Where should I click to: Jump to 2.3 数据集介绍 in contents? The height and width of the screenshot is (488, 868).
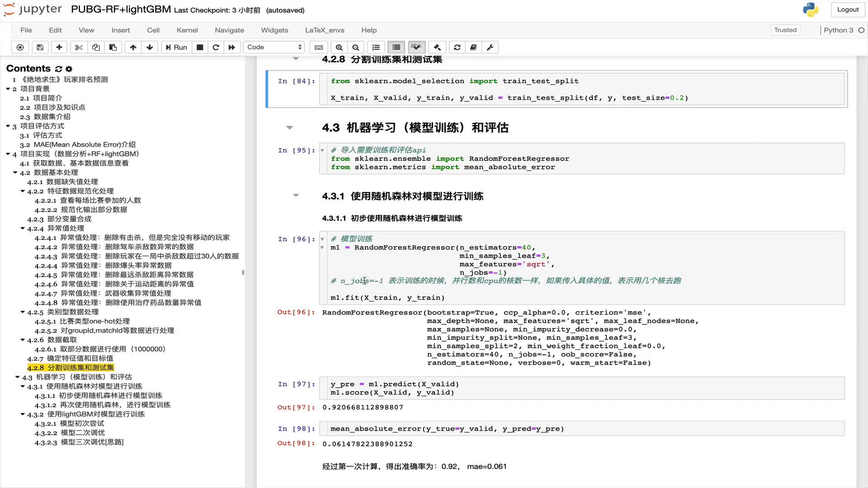click(45, 117)
